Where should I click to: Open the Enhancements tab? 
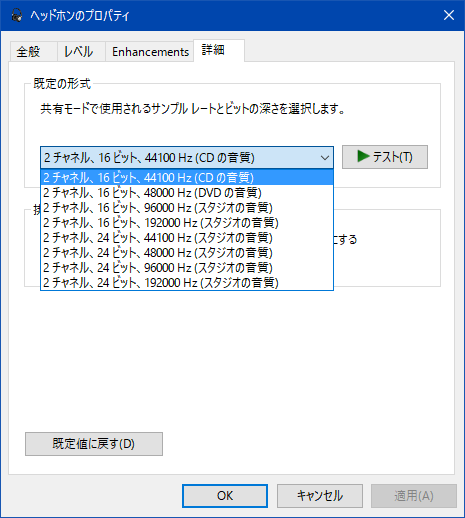(150, 52)
